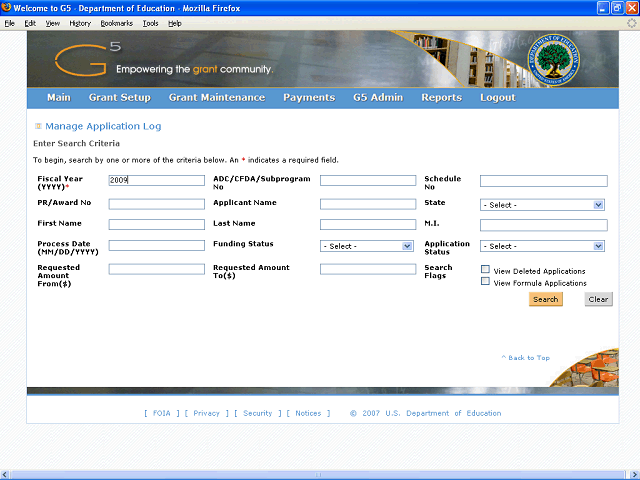Image resolution: width=640 pixels, height=480 pixels.
Task: Open the Application Status dropdown
Action: [542, 246]
